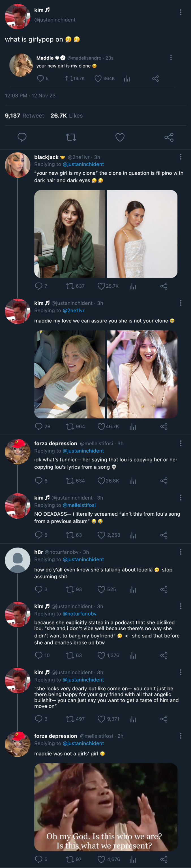
Task: Open the @2ne1lvr mention link
Action: (x=73, y=310)
